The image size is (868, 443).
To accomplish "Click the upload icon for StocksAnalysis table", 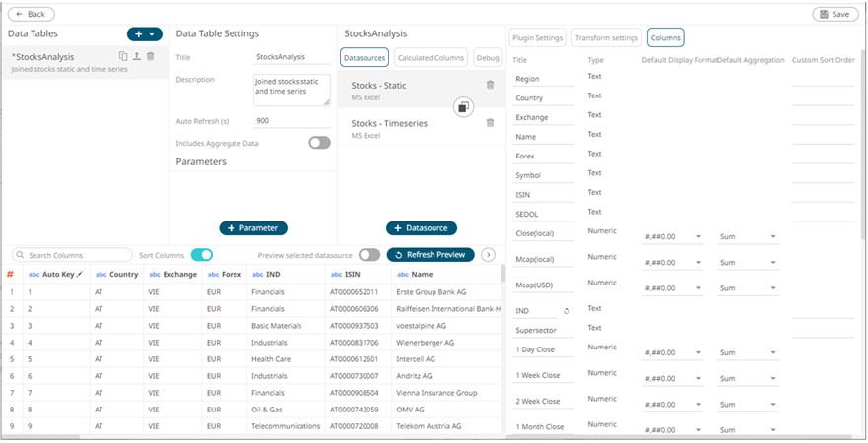I will [136, 57].
